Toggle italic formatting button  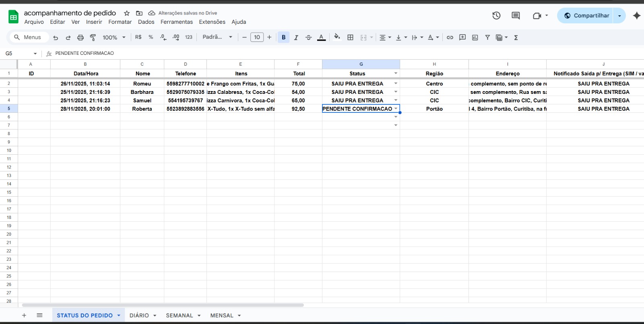296,37
